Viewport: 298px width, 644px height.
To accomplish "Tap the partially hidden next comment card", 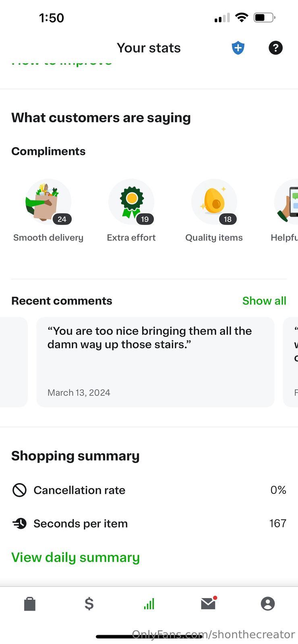I will 292,361.
